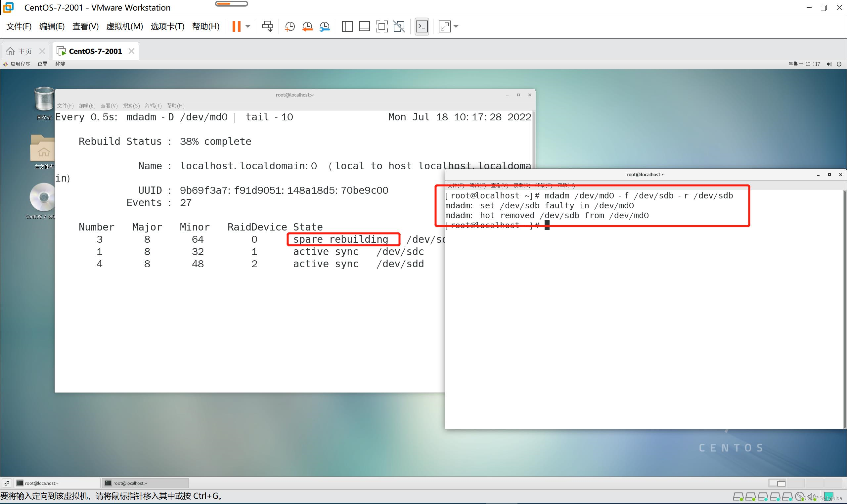847x504 pixels.
Task: Select the second root@localhost taskbar button
Action: pos(146,483)
